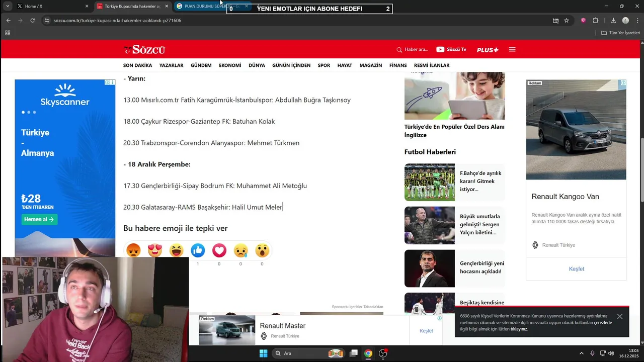Screen dimensions: 644x362
Task: Click Keşfet in Renault Kangoo Van ad
Action: [577, 269]
